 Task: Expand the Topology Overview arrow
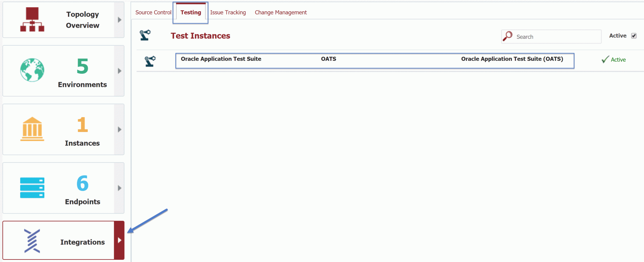(x=119, y=20)
